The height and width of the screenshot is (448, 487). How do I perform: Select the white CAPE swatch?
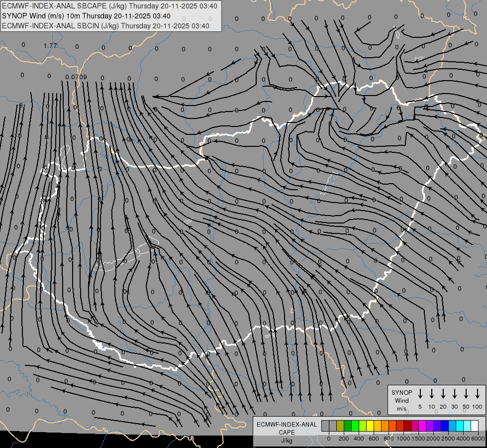[x=474, y=426]
